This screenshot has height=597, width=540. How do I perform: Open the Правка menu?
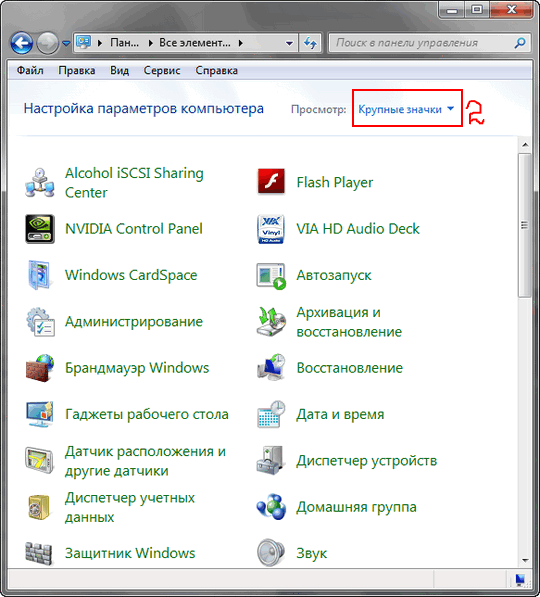[77, 70]
